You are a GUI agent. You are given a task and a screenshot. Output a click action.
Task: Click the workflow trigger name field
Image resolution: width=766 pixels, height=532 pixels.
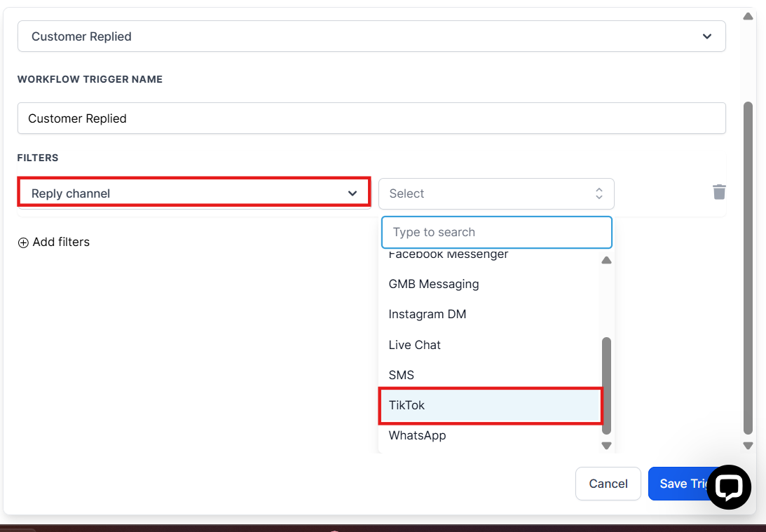pyautogui.click(x=371, y=118)
